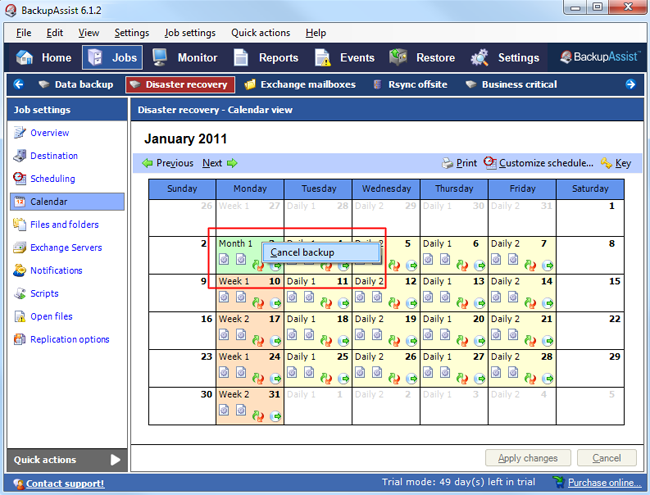Click first disk icon on Thursday 6
This screenshot has height=495, width=650.
[x=428, y=260]
